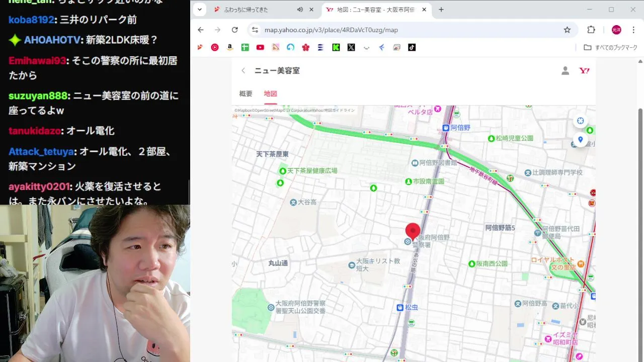Open the first orange-red bookmark icon
This screenshot has width=644, height=362.
pyautogui.click(x=200, y=47)
